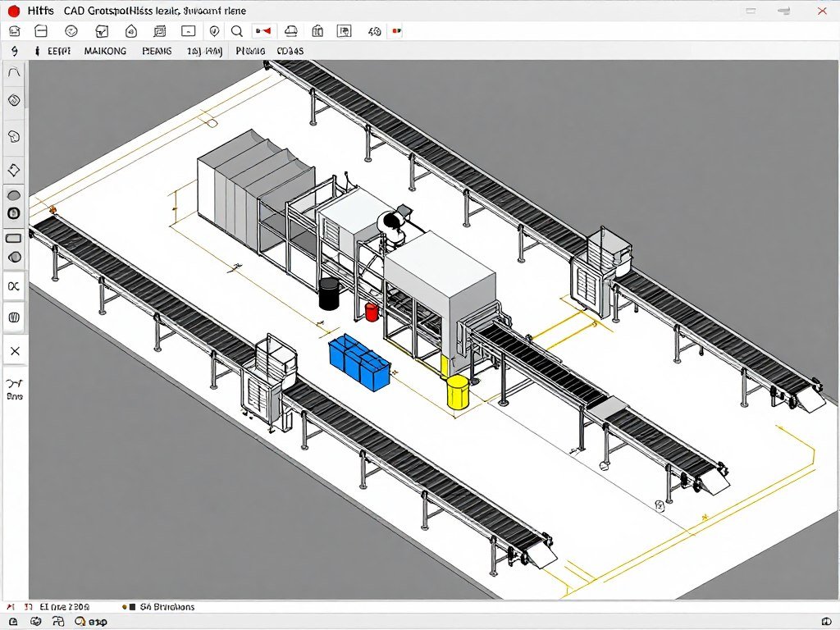Expand the image panel dropdown in the toolbar
The height and width of the screenshot is (630, 840).
coord(345,31)
